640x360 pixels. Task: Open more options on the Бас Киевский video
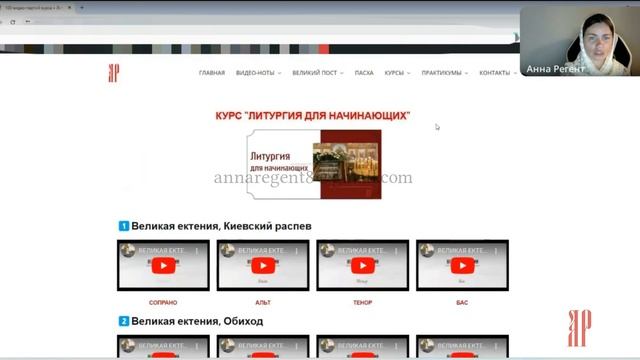(496, 251)
